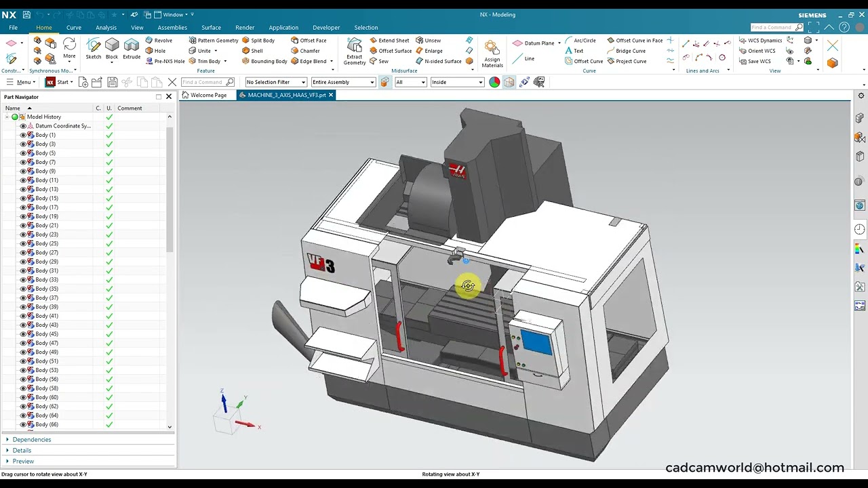Open Assign Materials
Viewport: 868px width, 488px height.
coord(492,53)
